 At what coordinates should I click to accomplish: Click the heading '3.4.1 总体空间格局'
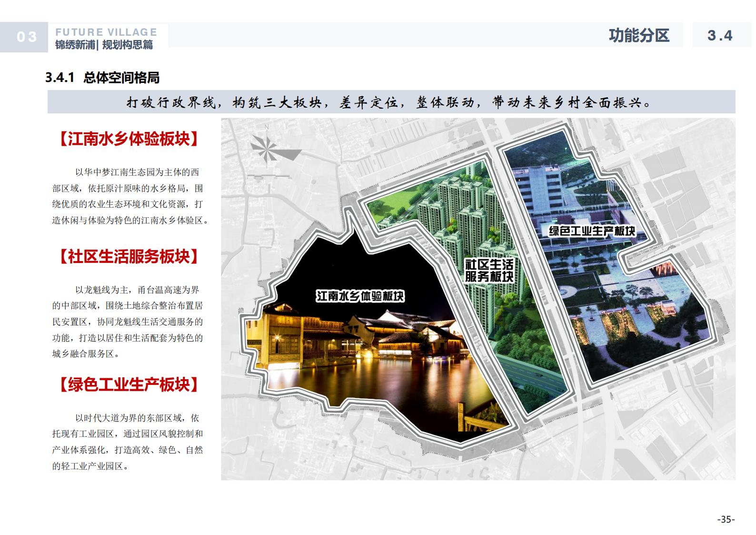pyautogui.click(x=102, y=78)
